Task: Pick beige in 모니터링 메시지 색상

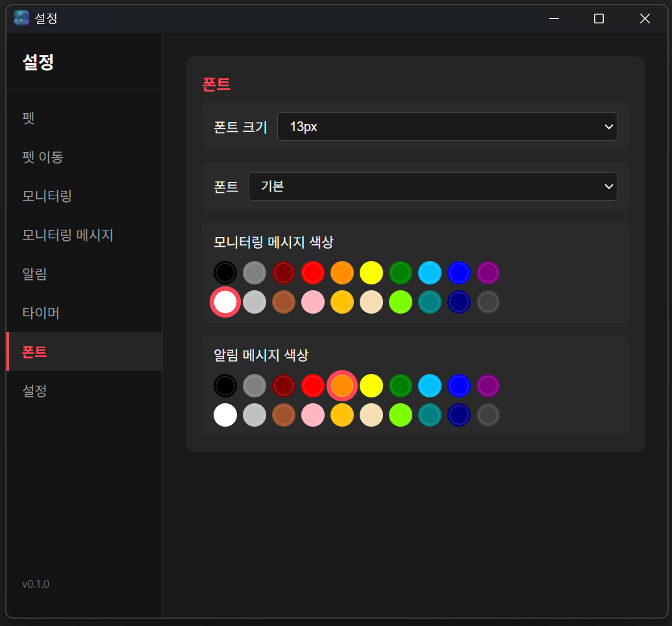Action: 371,302
